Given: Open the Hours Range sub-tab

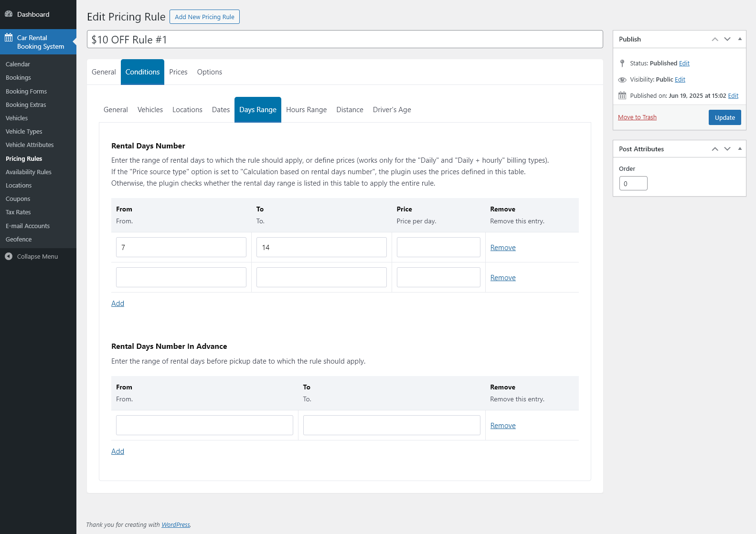Looking at the screenshot, I should [306, 110].
